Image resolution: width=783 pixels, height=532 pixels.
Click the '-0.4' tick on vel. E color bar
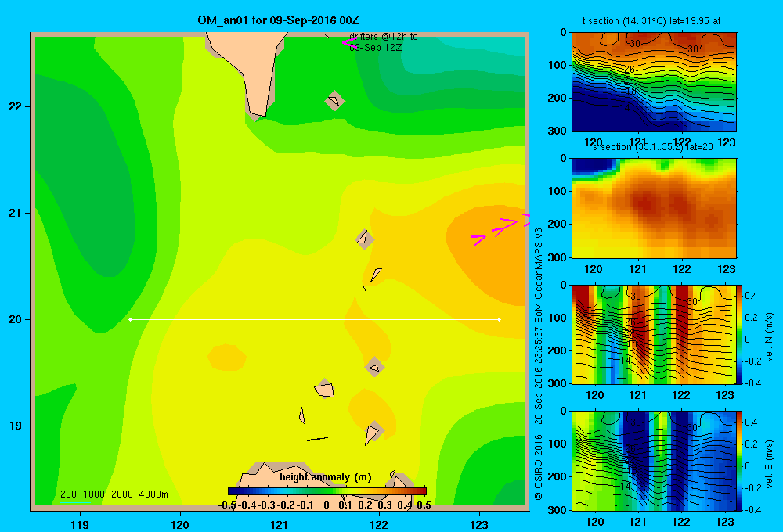point(752,509)
